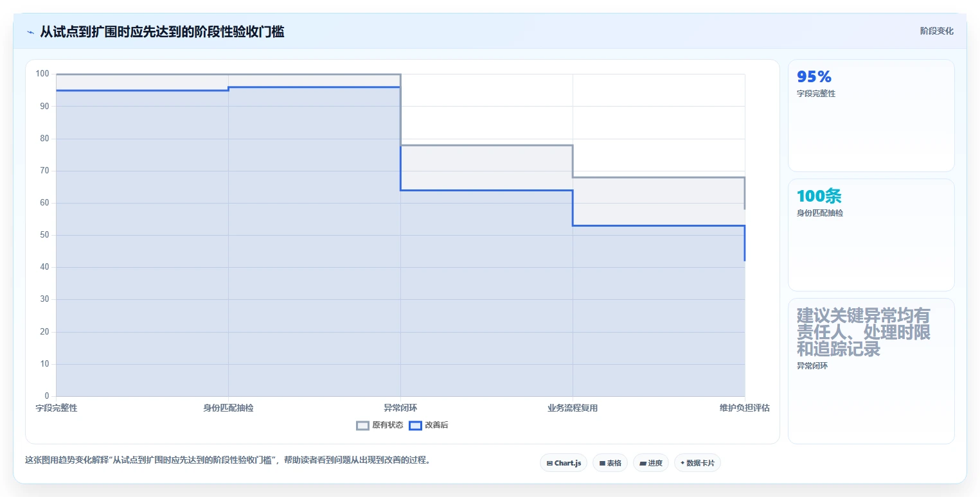Click the 字段完整性 x-axis label

pos(57,408)
